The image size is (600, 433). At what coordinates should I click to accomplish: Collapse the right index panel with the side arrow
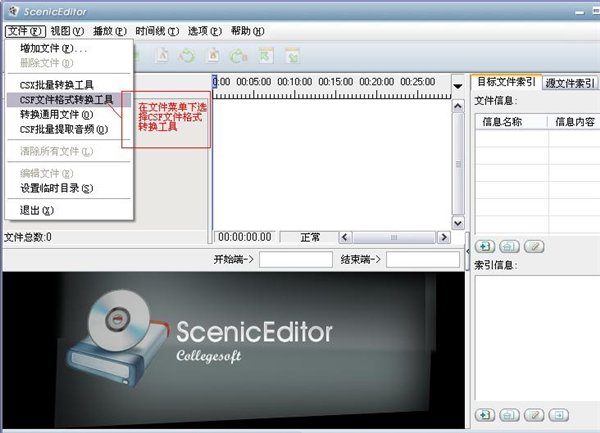click(x=468, y=251)
